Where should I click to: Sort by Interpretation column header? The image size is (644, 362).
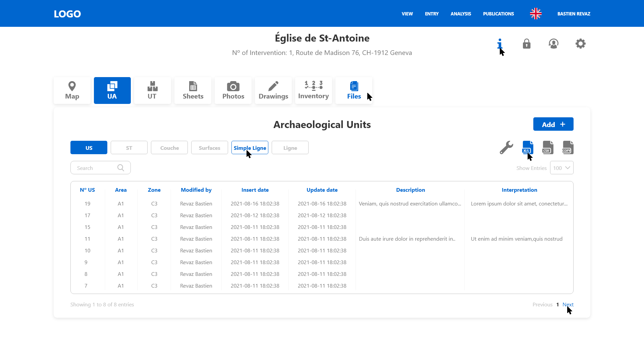[520, 190]
